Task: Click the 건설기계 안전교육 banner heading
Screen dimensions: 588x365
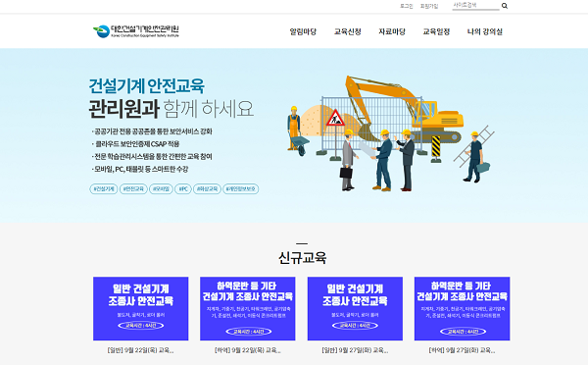Action: click(x=147, y=86)
